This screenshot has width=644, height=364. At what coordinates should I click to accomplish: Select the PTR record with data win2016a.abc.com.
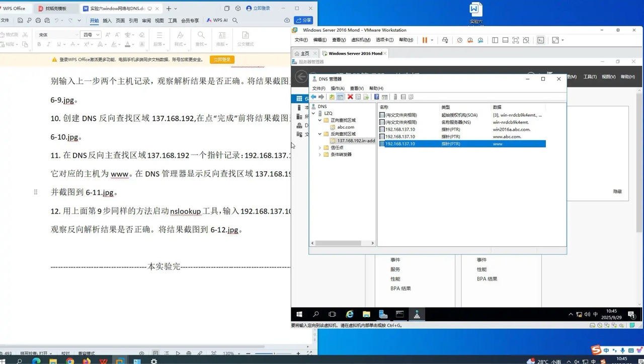(x=462, y=130)
